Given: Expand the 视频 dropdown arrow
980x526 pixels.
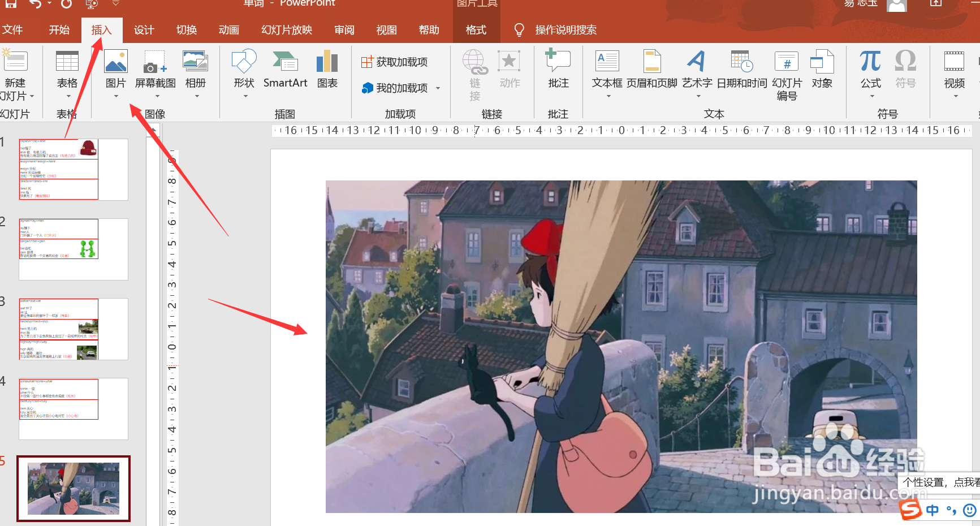Looking at the screenshot, I should 956,97.
